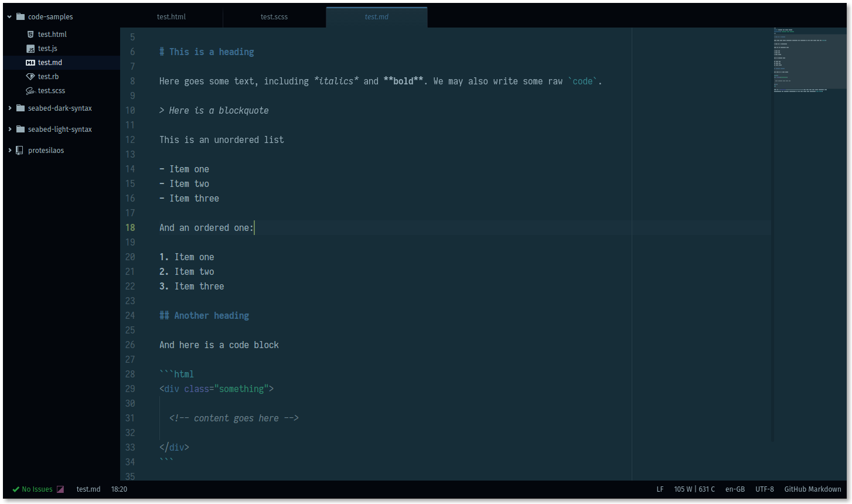
Task: Click the raw `code` span on line 8
Action: (582, 81)
